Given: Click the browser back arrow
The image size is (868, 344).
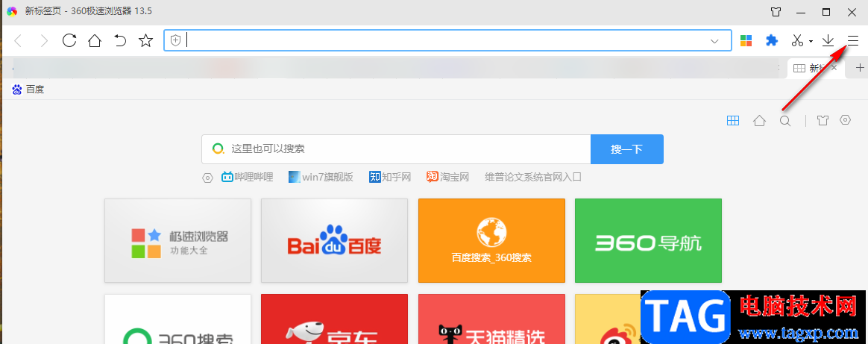Looking at the screenshot, I should coord(18,40).
